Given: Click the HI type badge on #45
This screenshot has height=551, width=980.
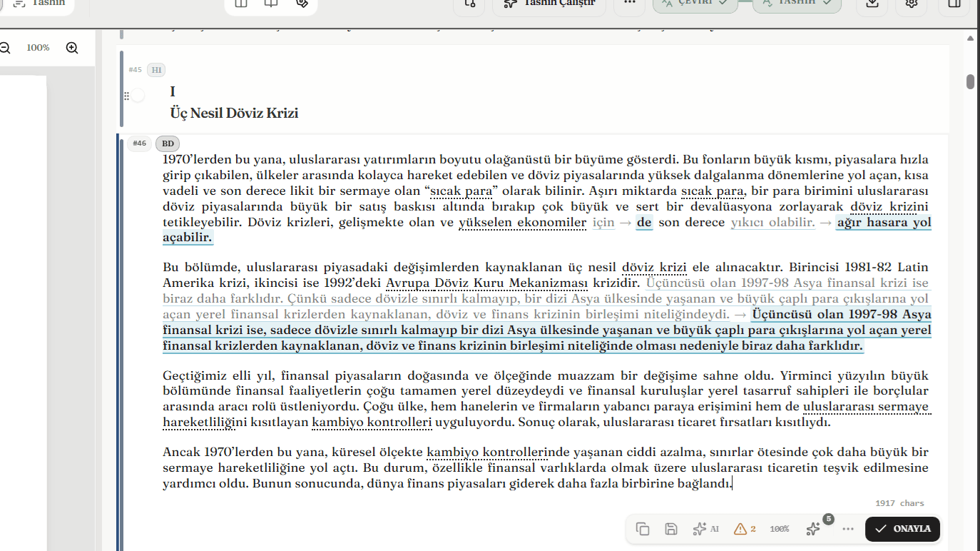Looking at the screenshot, I should click(x=156, y=70).
